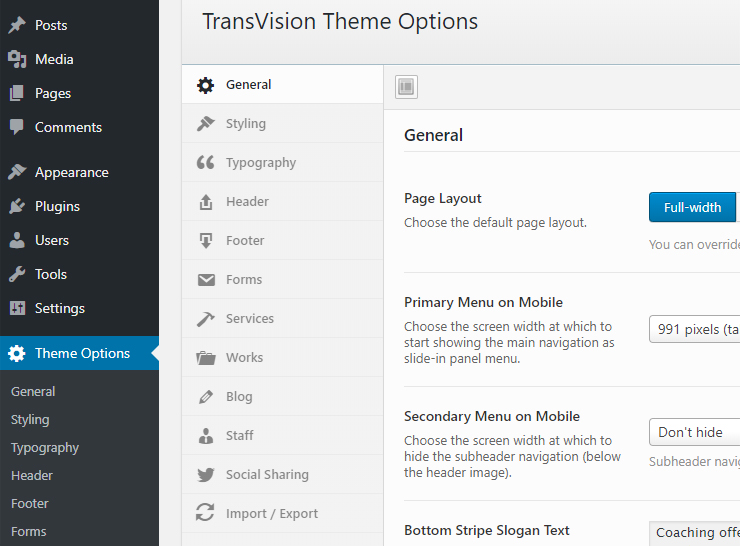The width and height of the screenshot is (740, 546).
Task: Open Posts in the admin menu
Action: pos(79,25)
